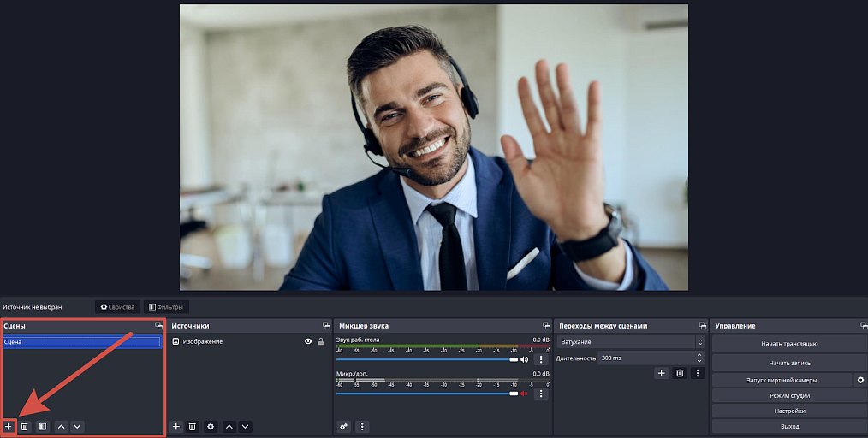Mute the Звук раб. стола speaker
This screenshot has width=868, height=438.
point(524,359)
